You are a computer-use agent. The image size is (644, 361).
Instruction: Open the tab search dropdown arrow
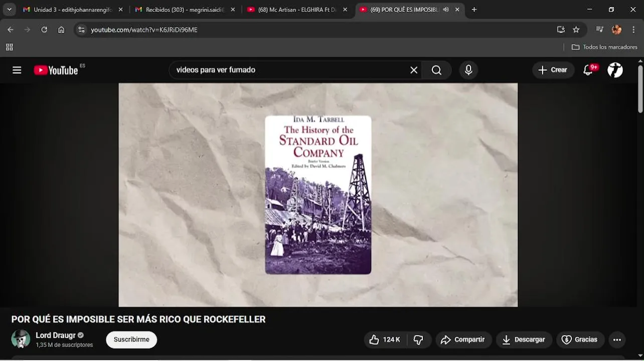[x=9, y=10]
